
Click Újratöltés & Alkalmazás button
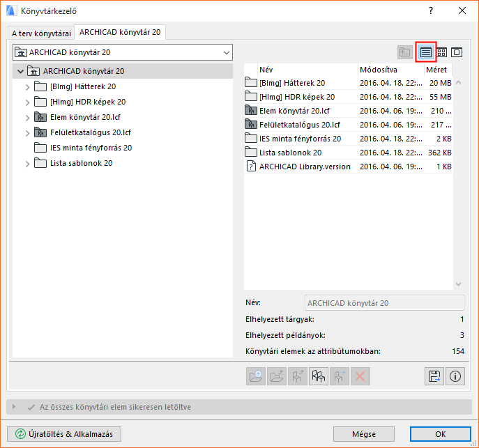[x=64, y=434]
